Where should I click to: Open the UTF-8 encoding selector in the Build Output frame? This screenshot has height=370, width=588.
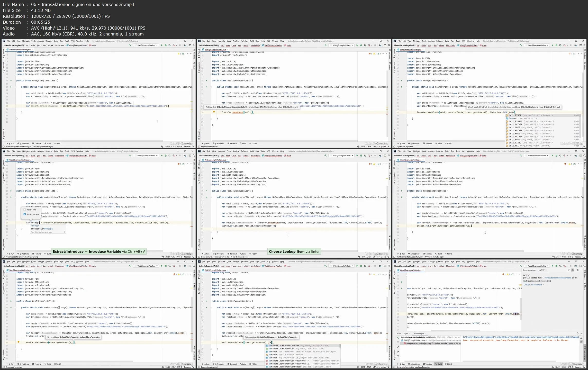[570, 367]
